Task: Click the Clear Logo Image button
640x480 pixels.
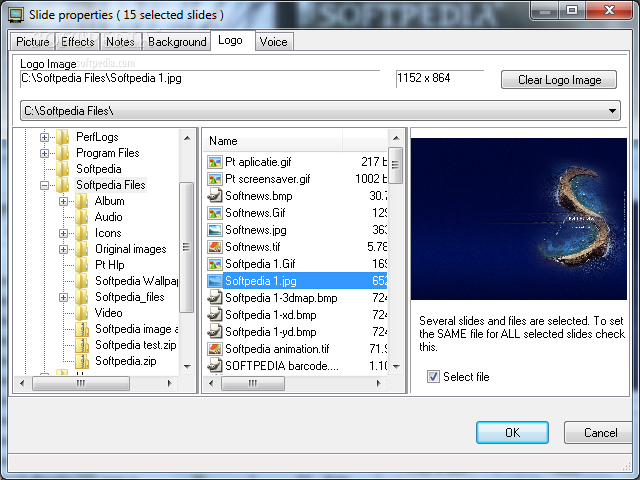Action: pos(559,80)
